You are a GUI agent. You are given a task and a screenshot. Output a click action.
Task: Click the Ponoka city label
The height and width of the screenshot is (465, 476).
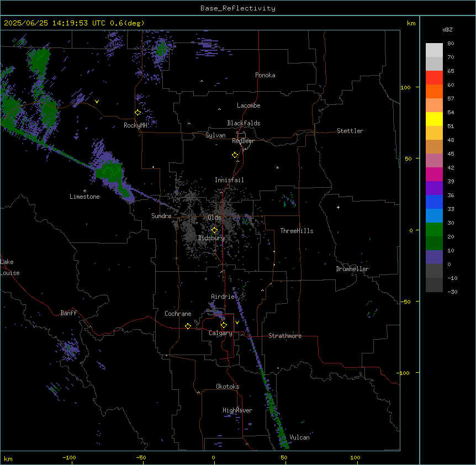[x=265, y=75]
